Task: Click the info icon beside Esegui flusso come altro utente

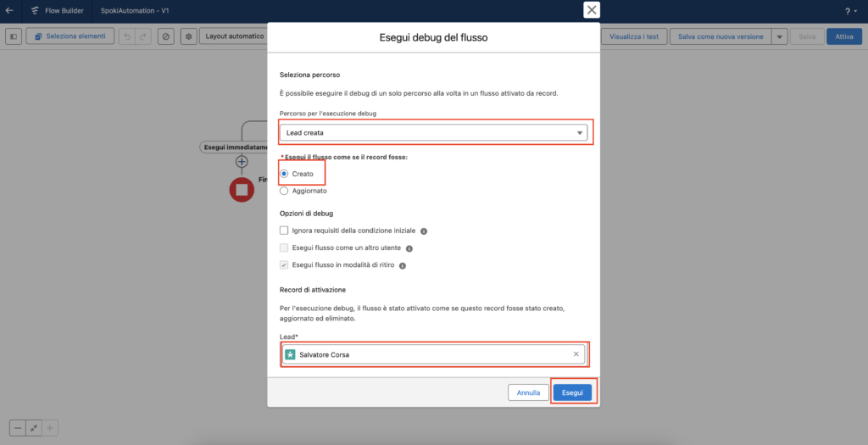Action: point(409,248)
